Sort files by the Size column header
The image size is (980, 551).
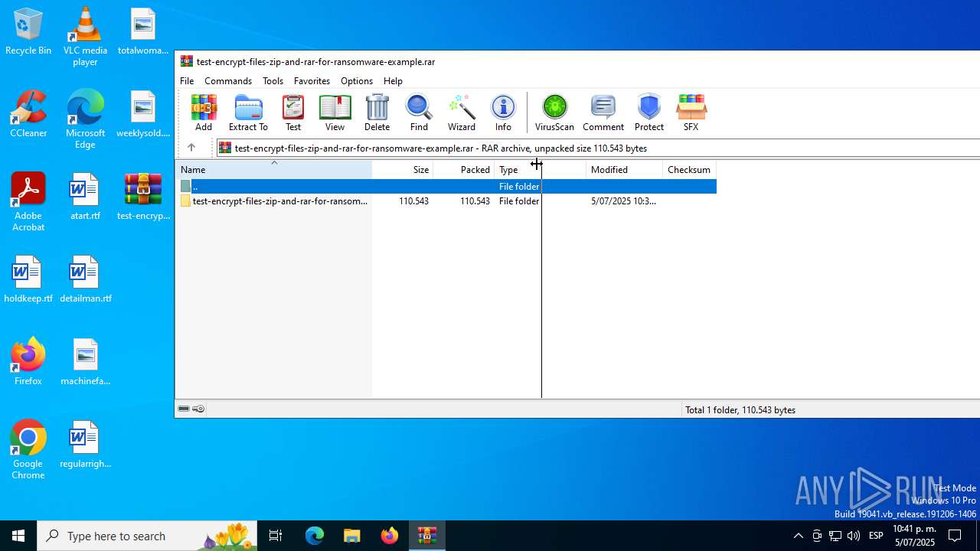click(403, 170)
